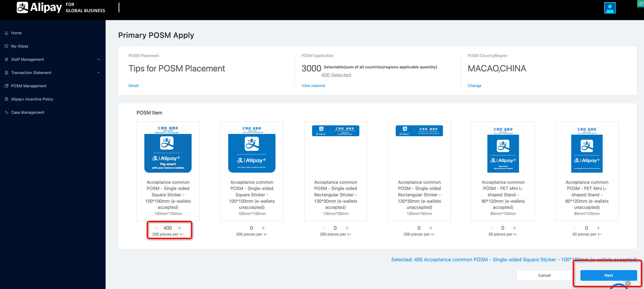This screenshot has width=644, height=289.
Task: Open POSM Management via its sidebar icon
Action: 6,86
